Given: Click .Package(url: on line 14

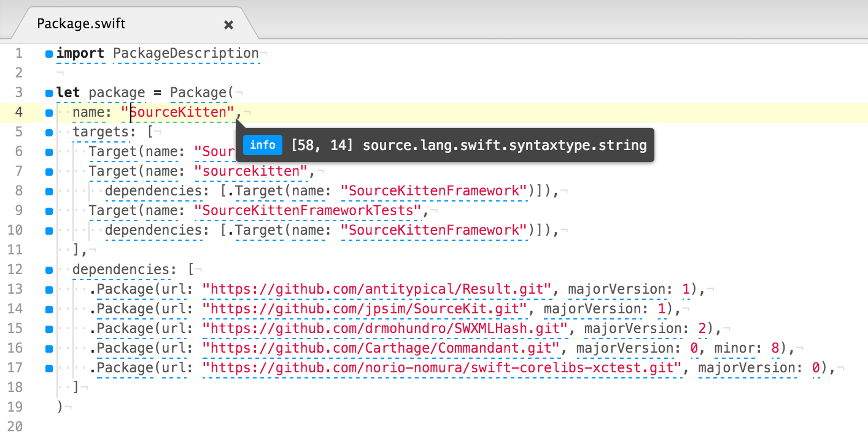Looking at the screenshot, I should coord(141,309).
